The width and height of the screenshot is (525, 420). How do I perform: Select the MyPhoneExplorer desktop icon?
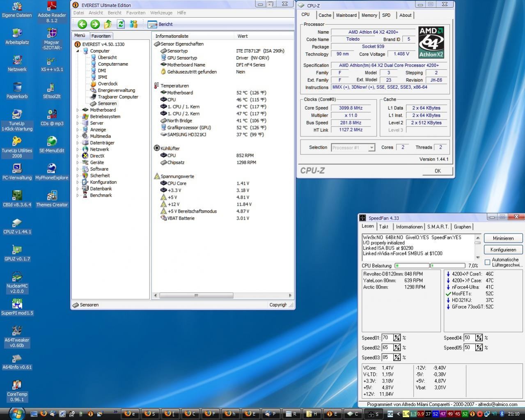coord(52,172)
